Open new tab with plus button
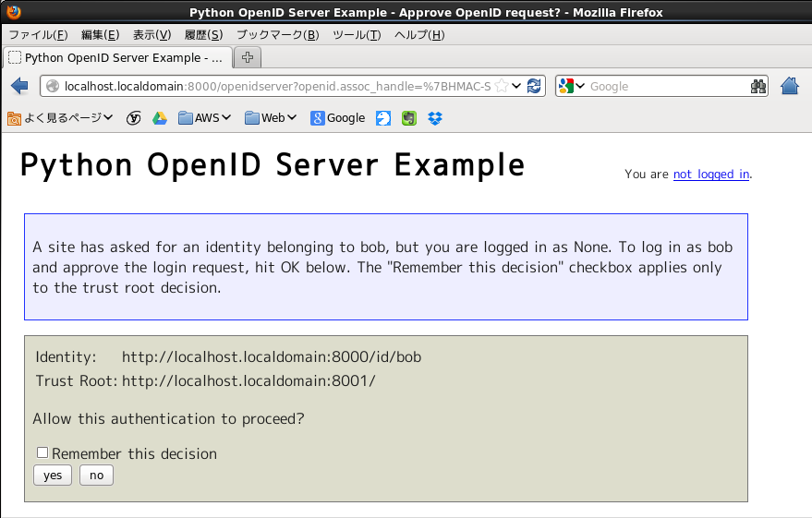 point(248,57)
